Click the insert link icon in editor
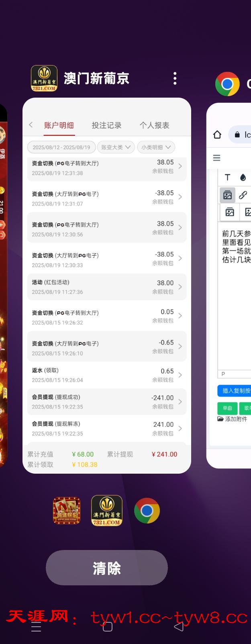Image resolution: width=251 pixels, height=644 pixels. 243,195
